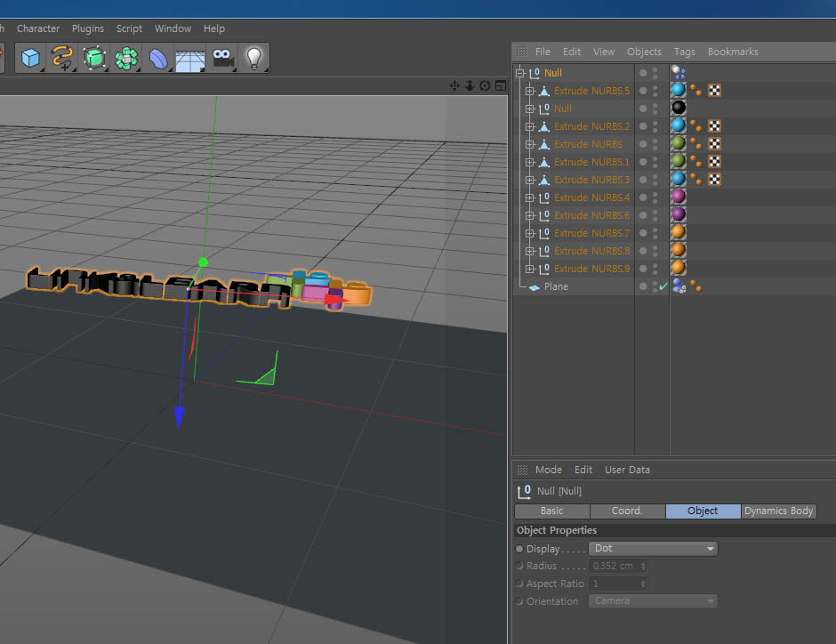The image size is (836, 644).
Task: Add a Light object with the bulb icon
Action: [x=254, y=59]
